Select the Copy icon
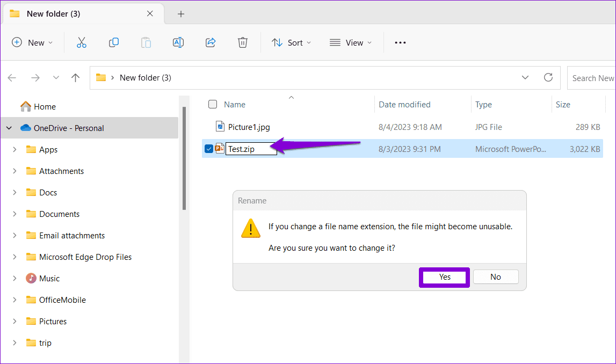 (x=113, y=42)
